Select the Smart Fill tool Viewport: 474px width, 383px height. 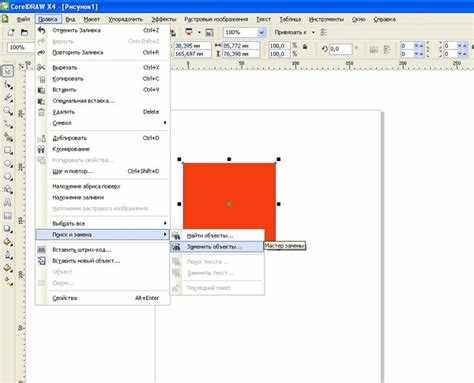(8, 137)
